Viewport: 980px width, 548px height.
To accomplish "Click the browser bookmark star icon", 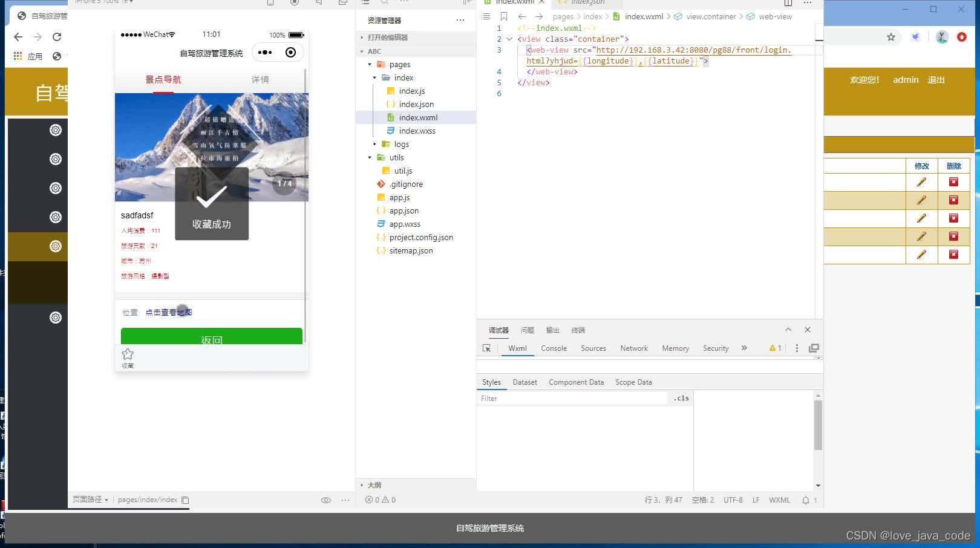I will click(x=891, y=37).
